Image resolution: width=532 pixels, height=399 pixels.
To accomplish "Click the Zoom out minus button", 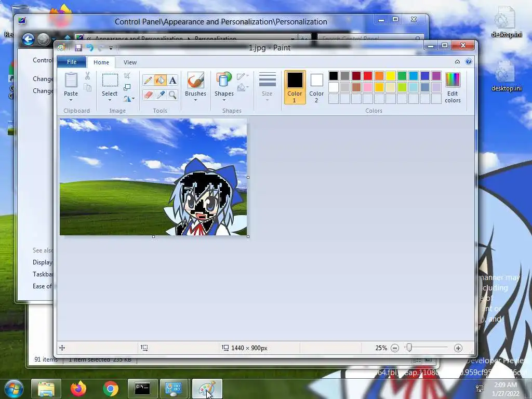I will coord(395,348).
